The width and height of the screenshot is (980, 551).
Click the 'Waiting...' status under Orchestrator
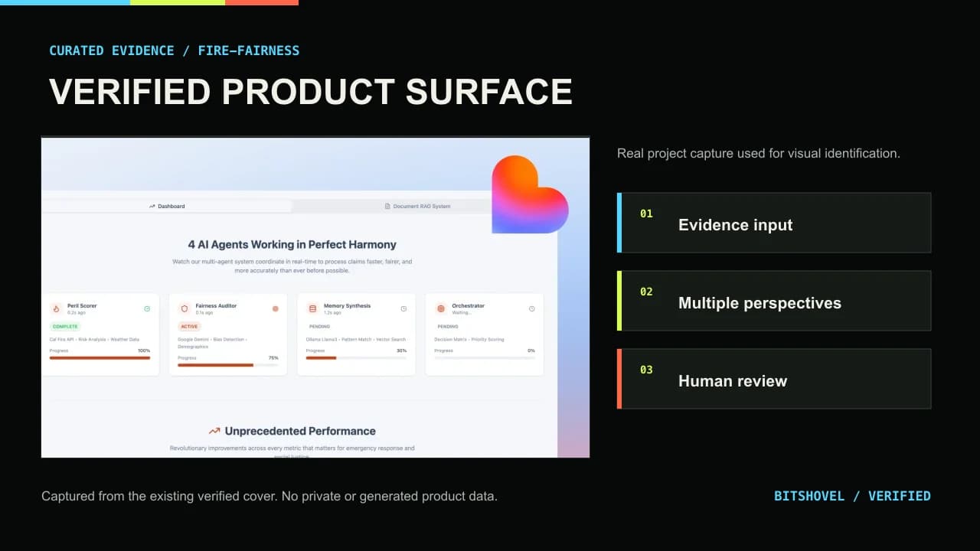[x=461, y=312]
